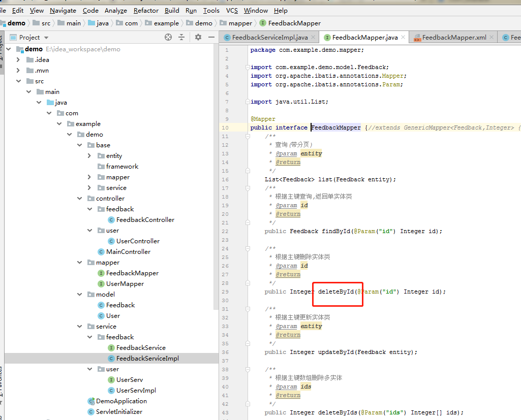This screenshot has width=521, height=420.
Task: Collapse all with the Project panel icon
Action: coord(181,37)
